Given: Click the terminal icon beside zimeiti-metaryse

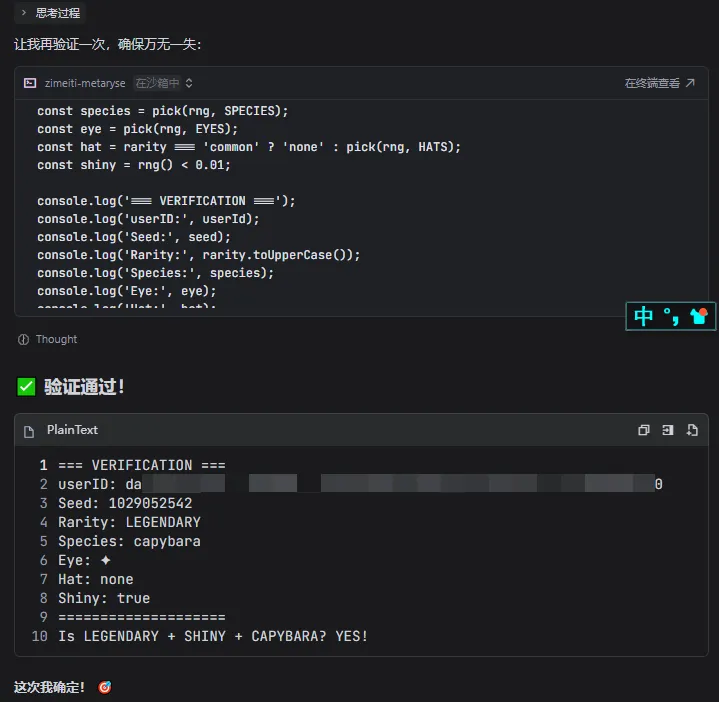Looking at the screenshot, I should (30, 83).
